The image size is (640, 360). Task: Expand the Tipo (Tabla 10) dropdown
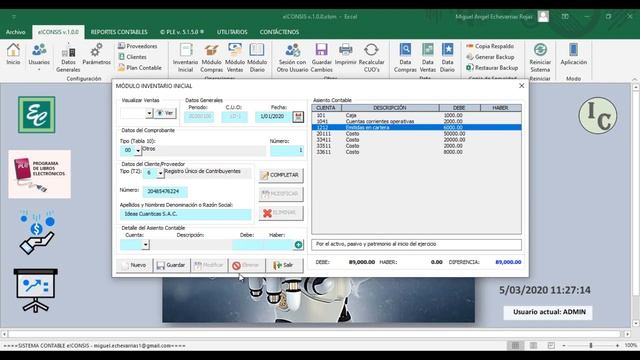(x=138, y=151)
